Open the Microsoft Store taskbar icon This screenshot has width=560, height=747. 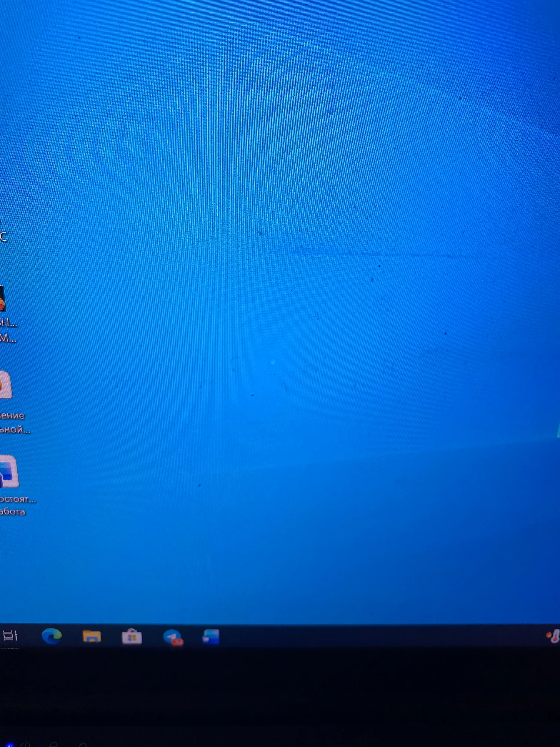click(132, 637)
